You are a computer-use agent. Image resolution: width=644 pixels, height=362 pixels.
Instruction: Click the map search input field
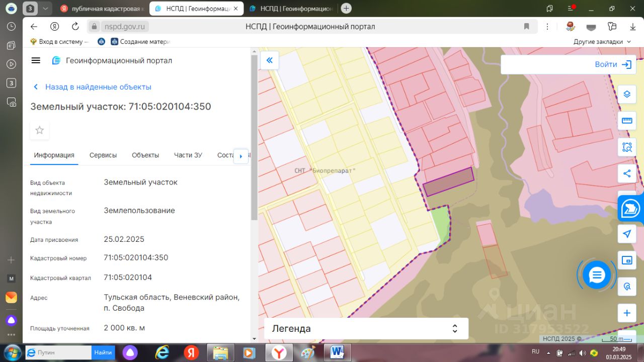(x=546, y=64)
